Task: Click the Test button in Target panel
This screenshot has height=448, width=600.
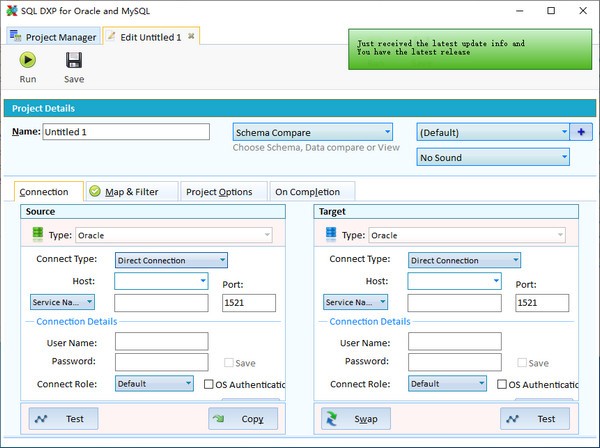Action: point(535,419)
